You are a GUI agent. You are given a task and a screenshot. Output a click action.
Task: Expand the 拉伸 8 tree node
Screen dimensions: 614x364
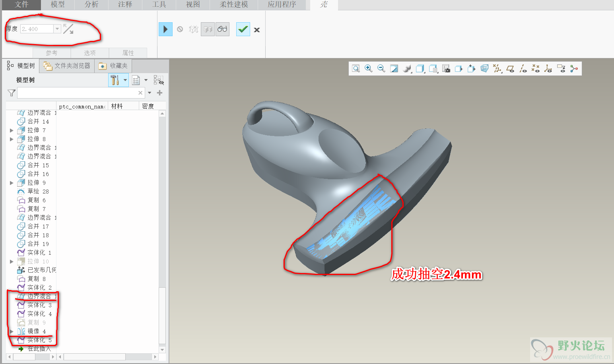coord(12,139)
